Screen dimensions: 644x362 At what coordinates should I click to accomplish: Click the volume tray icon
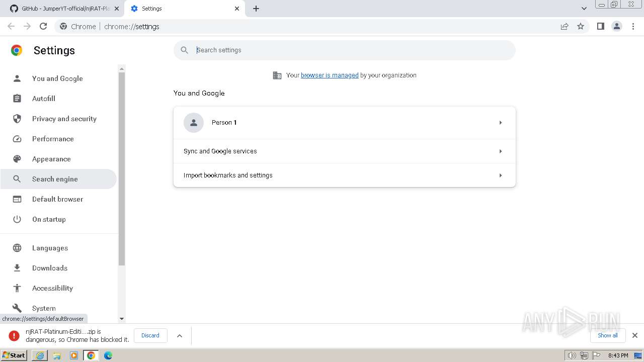[x=572, y=355]
